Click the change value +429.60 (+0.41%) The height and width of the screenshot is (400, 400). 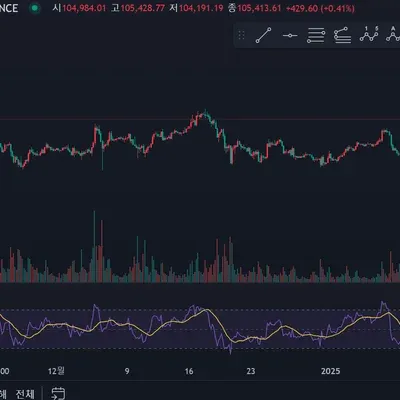[x=320, y=8]
